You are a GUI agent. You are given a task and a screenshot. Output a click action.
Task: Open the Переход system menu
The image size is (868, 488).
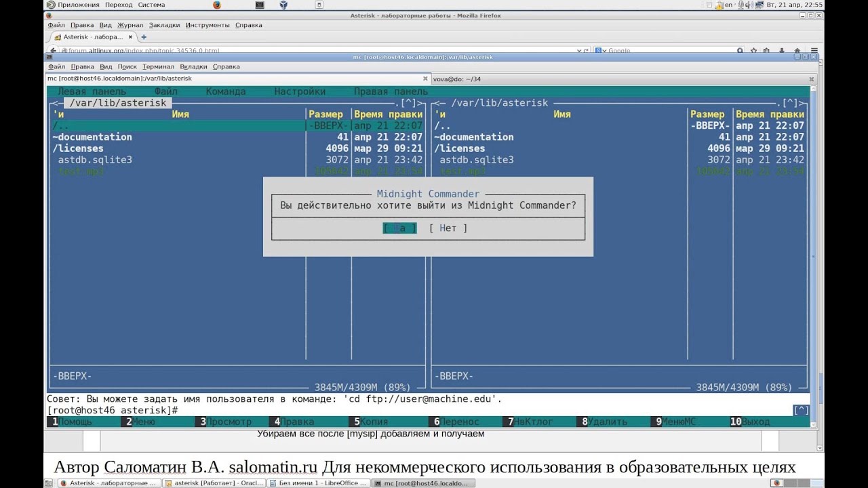tap(119, 4)
